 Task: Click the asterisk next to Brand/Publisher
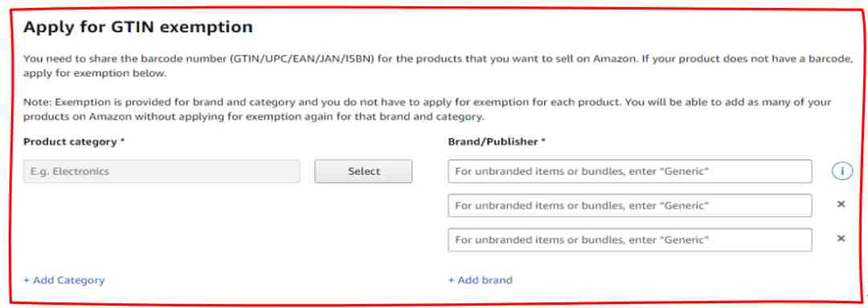coord(543,142)
